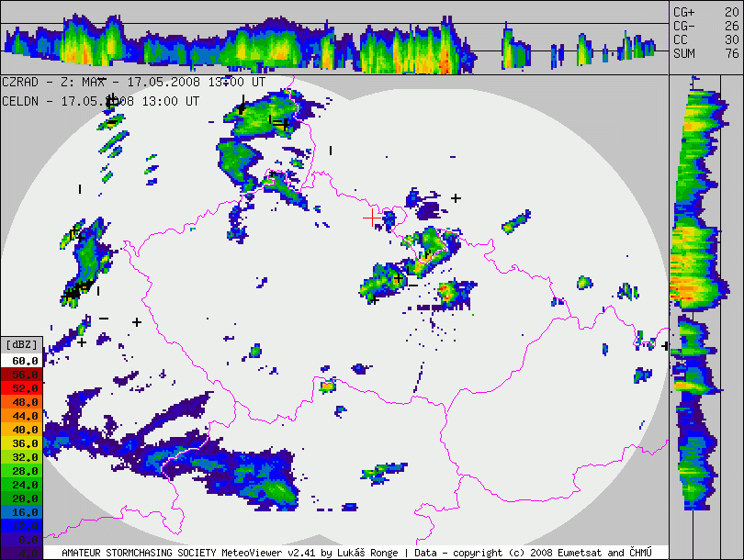This screenshot has height=560, width=744.
Task: Pick the 24.0 dBZ legend swatch
Action: (22, 485)
